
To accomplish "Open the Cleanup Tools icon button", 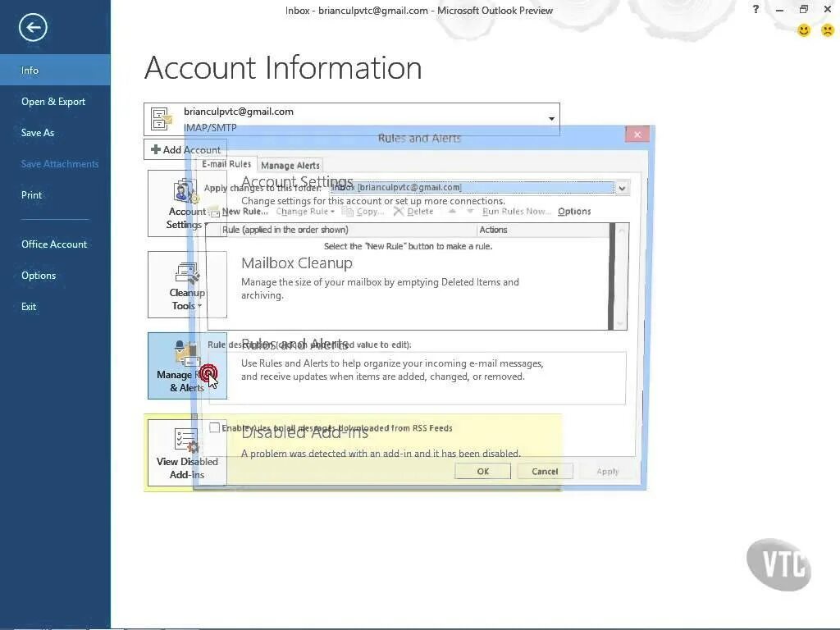I will 187,285.
